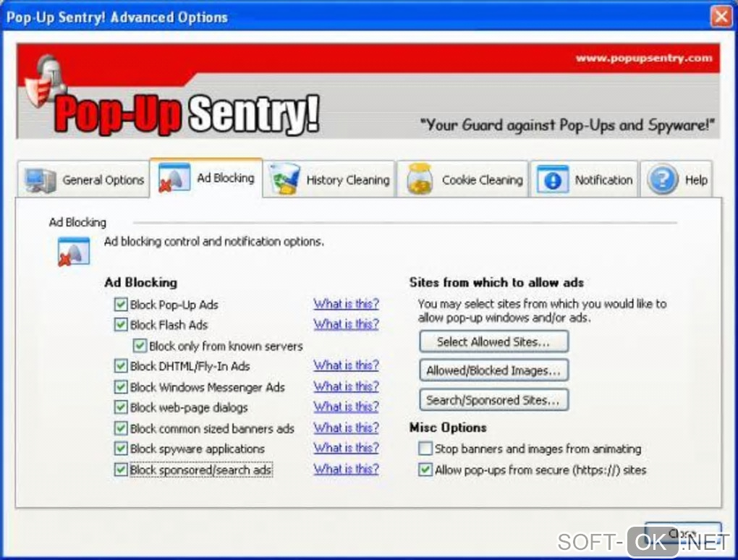The width and height of the screenshot is (738, 560).
Task: Click What is this for common sized banners
Action: pos(347,428)
